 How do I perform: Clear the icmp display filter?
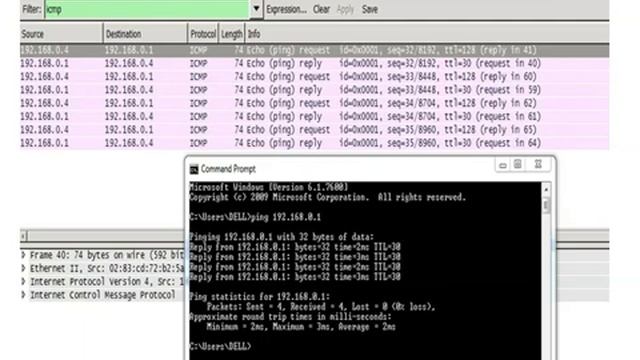(321, 9)
